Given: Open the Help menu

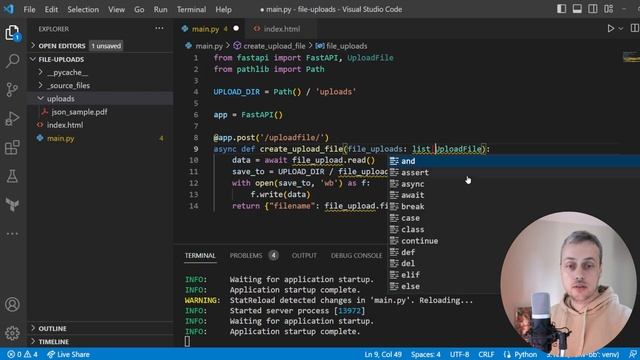Looking at the screenshot, I should [223, 9].
